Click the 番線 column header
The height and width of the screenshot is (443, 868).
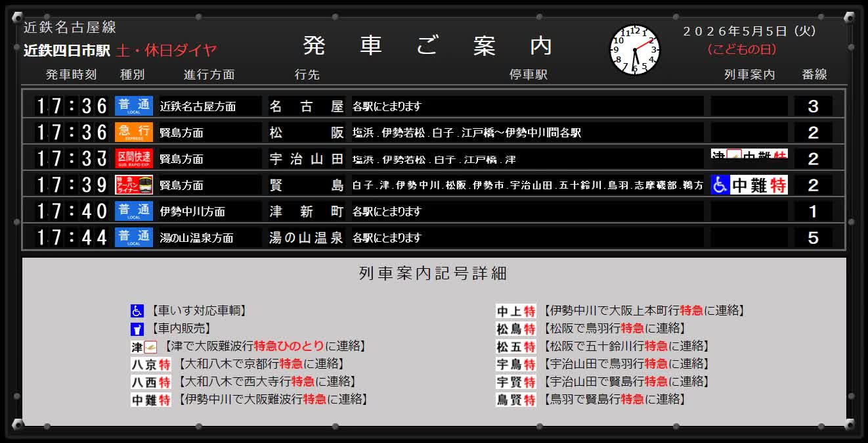(x=814, y=75)
